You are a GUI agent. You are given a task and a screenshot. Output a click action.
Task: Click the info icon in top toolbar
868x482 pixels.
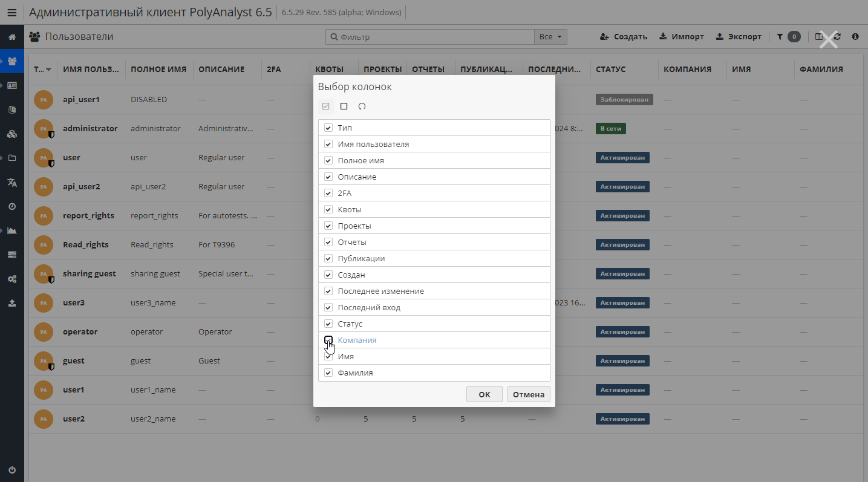point(855,37)
